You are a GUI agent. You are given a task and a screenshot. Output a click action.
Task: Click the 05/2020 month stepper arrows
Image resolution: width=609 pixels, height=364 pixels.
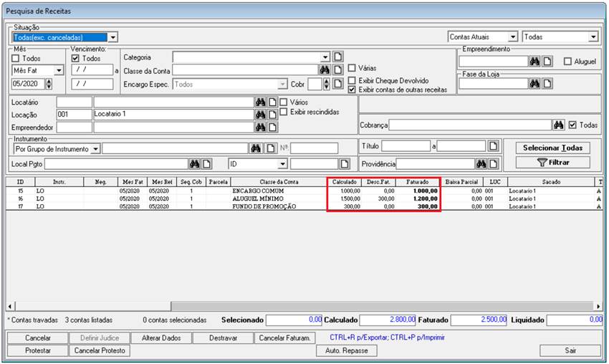click(49, 84)
